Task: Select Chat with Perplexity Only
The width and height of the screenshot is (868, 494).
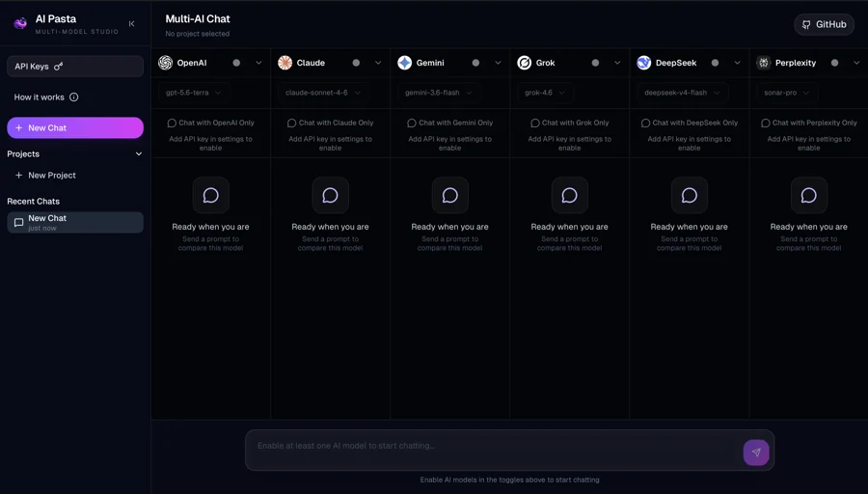Action: (x=809, y=123)
